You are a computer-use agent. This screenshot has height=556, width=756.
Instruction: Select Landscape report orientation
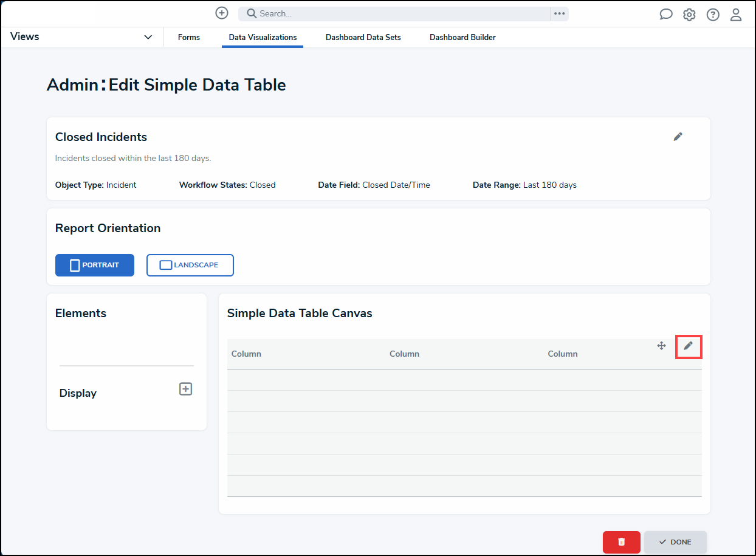coord(190,266)
